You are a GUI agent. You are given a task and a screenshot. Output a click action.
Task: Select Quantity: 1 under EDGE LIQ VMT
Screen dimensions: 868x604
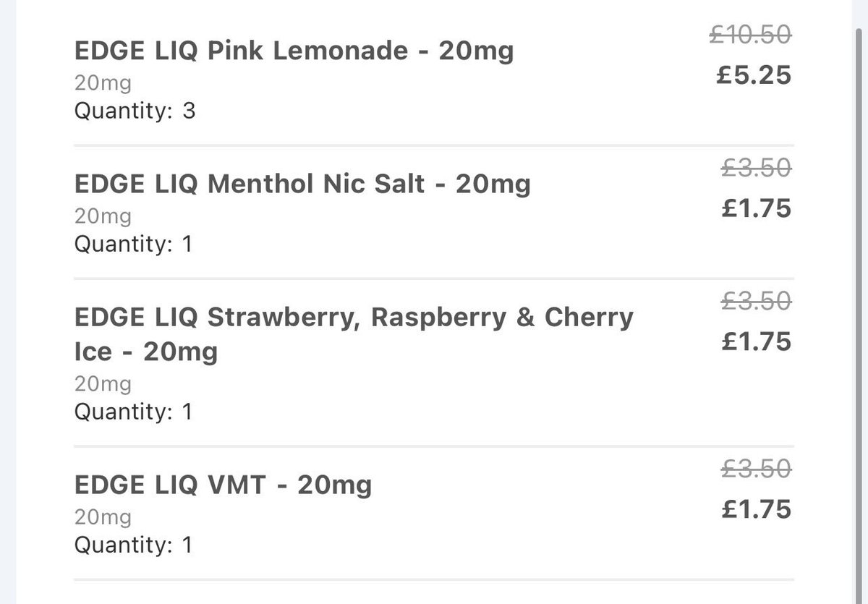click(x=134, y=545)
